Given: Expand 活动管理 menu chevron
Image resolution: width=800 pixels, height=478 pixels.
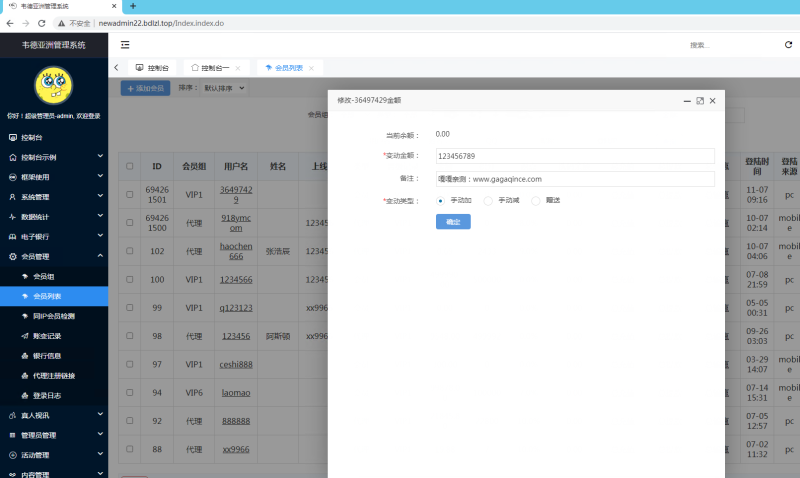Looking at the screenshot, I should point(100,454).
